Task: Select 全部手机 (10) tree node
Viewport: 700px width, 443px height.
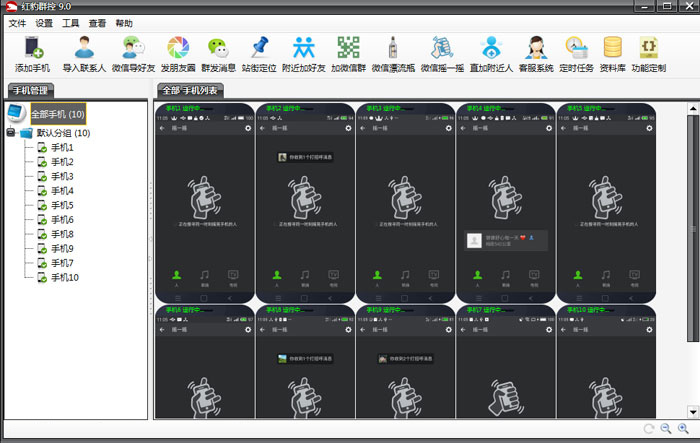Action: 58,114
